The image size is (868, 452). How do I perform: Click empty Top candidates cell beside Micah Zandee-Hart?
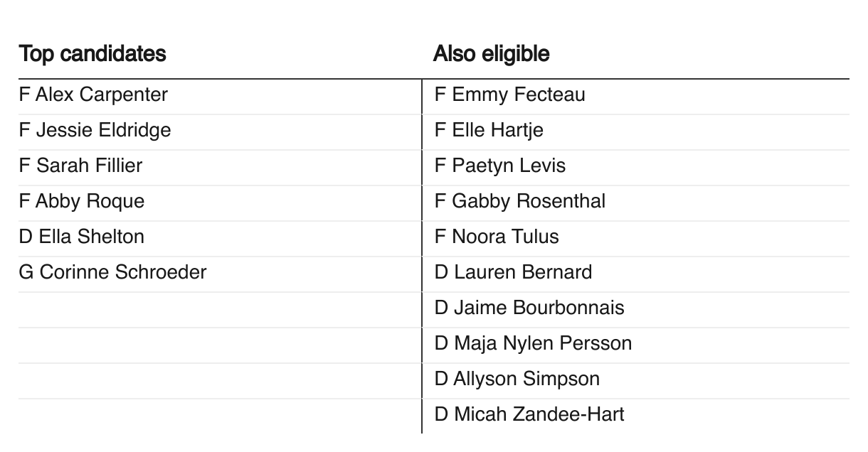coord(219,414)
